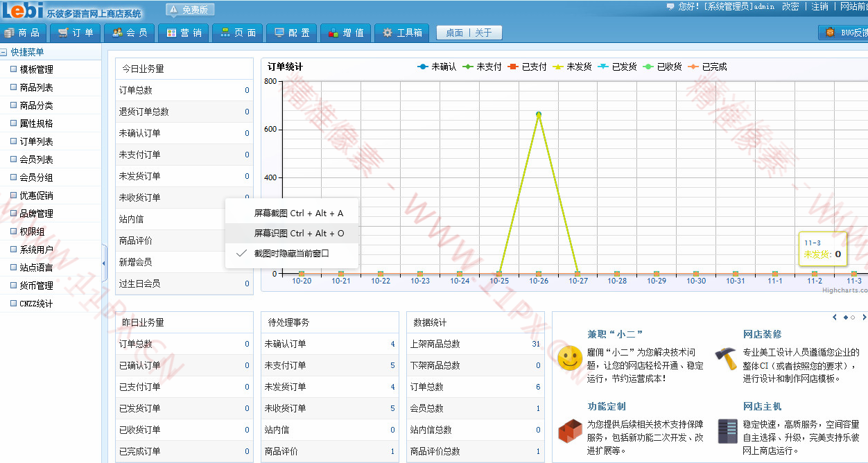868x463 pixels.
Task: Open the 配置 configuration menu
Action: [x=292, y=33]
